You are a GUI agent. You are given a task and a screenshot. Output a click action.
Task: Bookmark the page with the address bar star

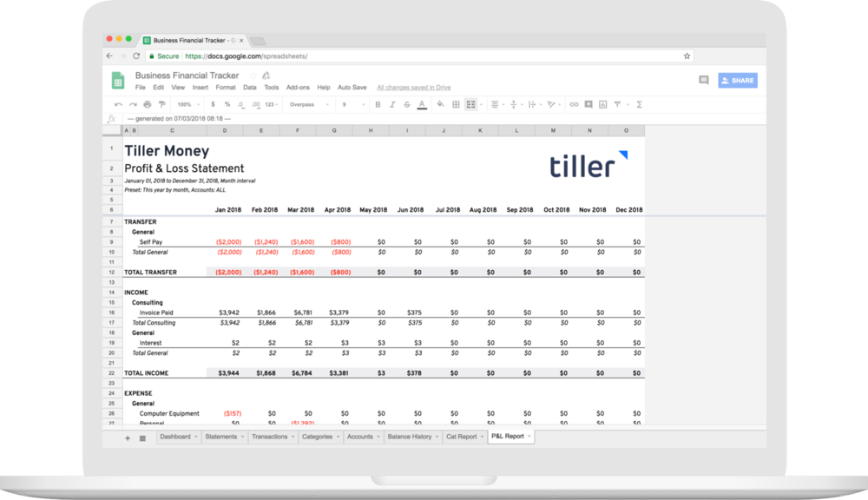point(687,56)
